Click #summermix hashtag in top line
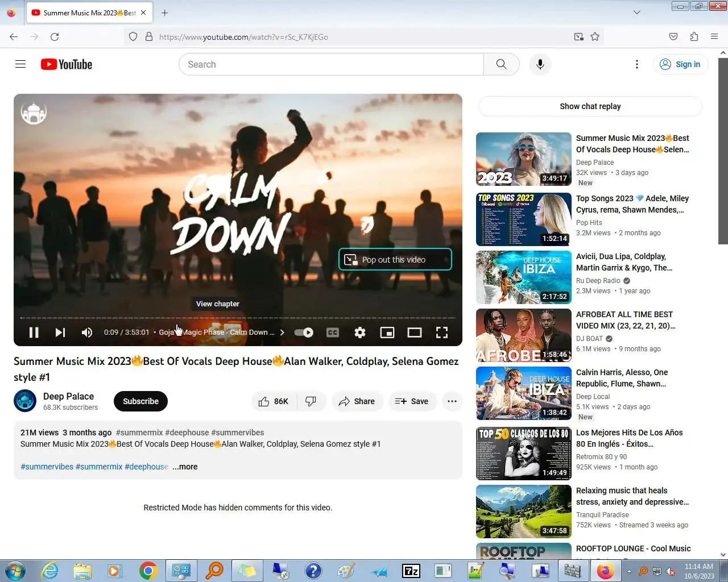Viewport: 728px width, 582px height. [139, 433]
